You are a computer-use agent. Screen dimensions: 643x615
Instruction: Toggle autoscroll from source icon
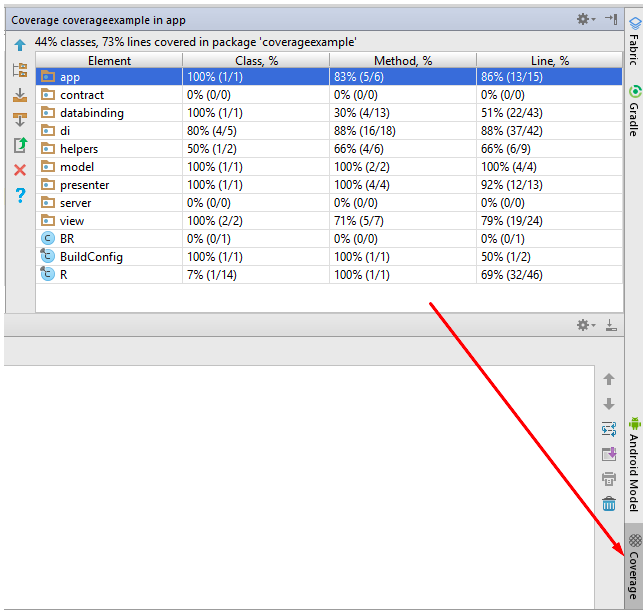click(x=20, y=120)
